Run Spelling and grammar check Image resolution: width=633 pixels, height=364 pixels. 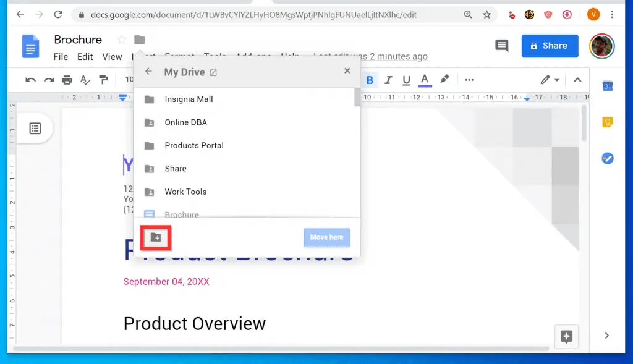coord(85,80)
